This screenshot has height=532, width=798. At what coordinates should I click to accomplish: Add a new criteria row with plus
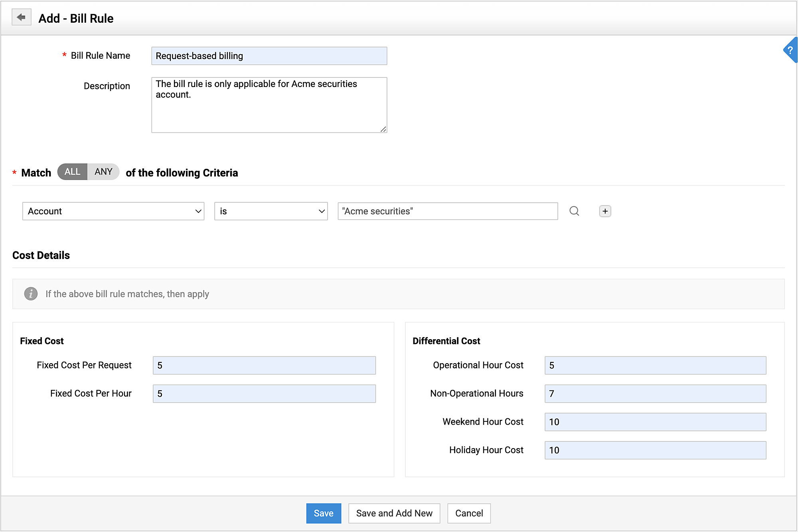605,211
